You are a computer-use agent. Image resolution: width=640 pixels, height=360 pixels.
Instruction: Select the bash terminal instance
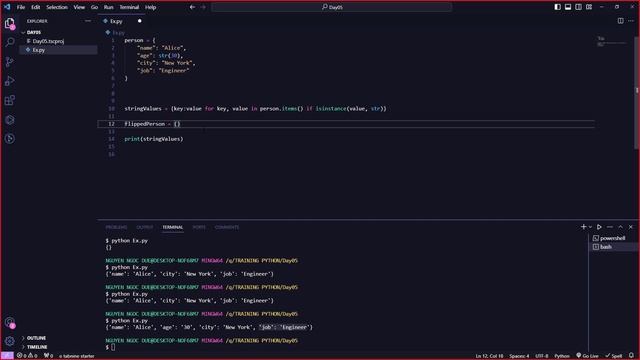[612, 247]
